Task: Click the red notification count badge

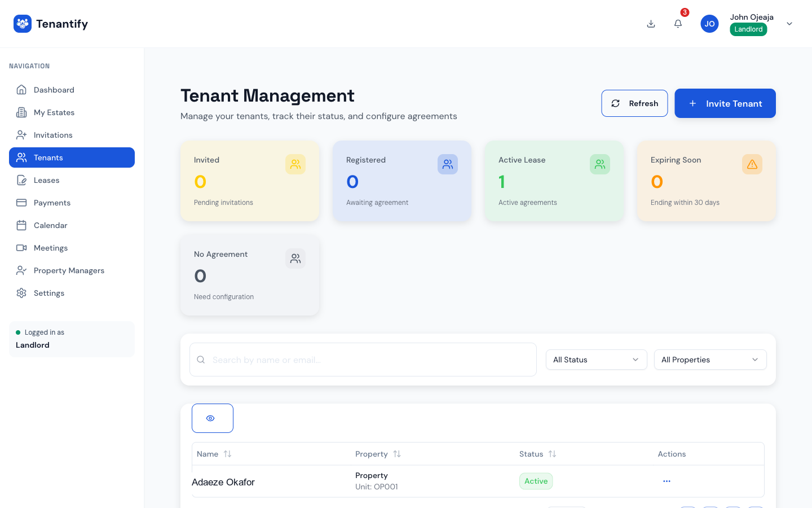Action: point(685,12)
